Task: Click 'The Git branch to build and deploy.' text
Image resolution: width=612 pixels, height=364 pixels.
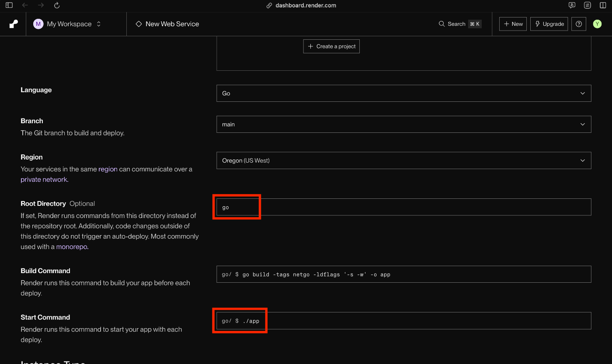Action: click(73, 133)
